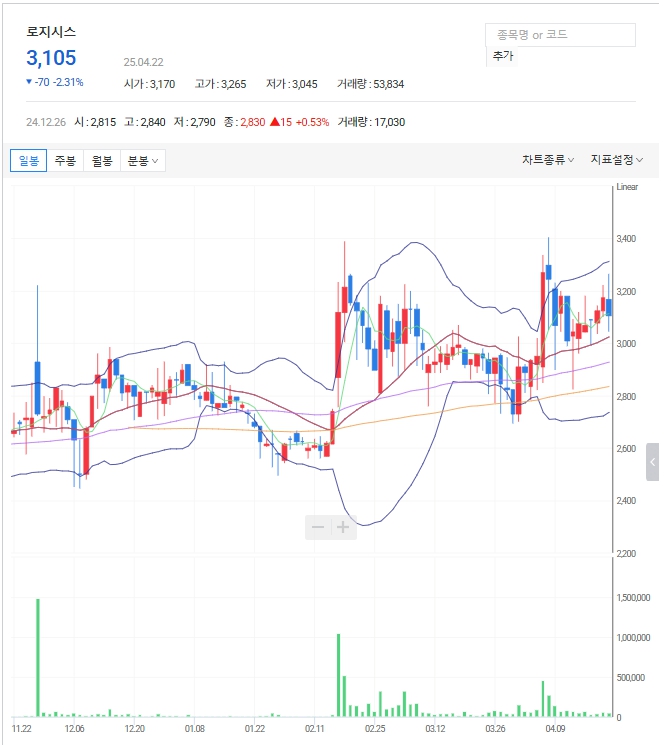Click the 시가:3,170 opening price
Screen dimensions: 666x745
pos(149,84)
